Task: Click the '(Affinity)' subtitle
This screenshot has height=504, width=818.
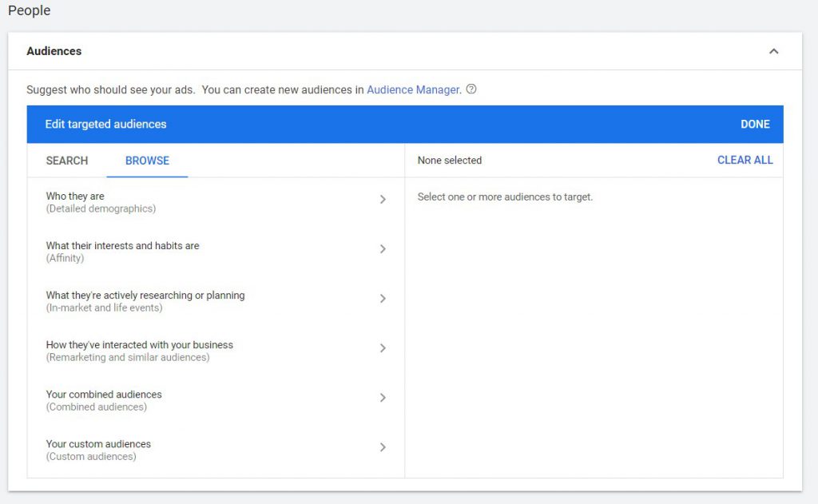Action: click(x=65, y=258)
